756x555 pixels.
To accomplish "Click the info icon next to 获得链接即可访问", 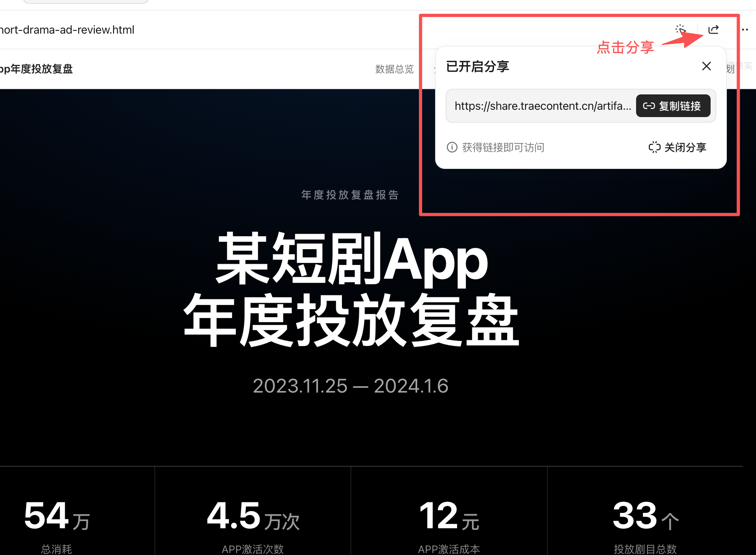I will [x=452, y=147].
